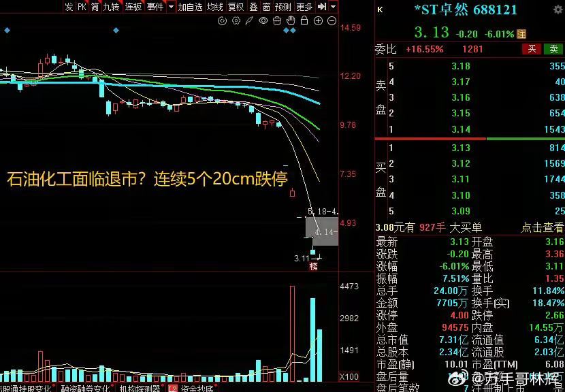This screenshot has width=565, height=392.
Task: Click stock title *ST卓然 688121
Action: point(466,10)
